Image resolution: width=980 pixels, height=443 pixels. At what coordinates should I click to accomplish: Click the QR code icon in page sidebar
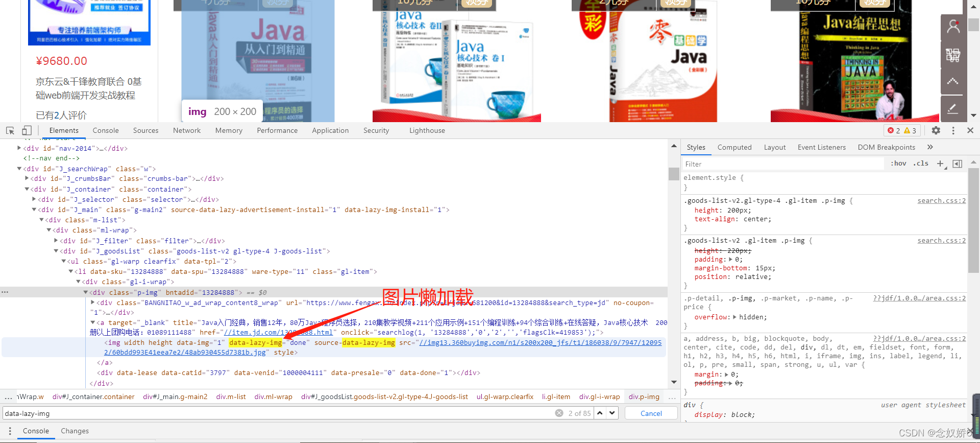(x=953, y=55)
